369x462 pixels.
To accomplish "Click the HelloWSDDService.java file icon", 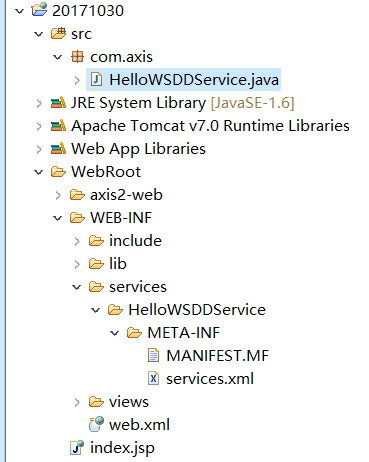I will tap(97, 80).
